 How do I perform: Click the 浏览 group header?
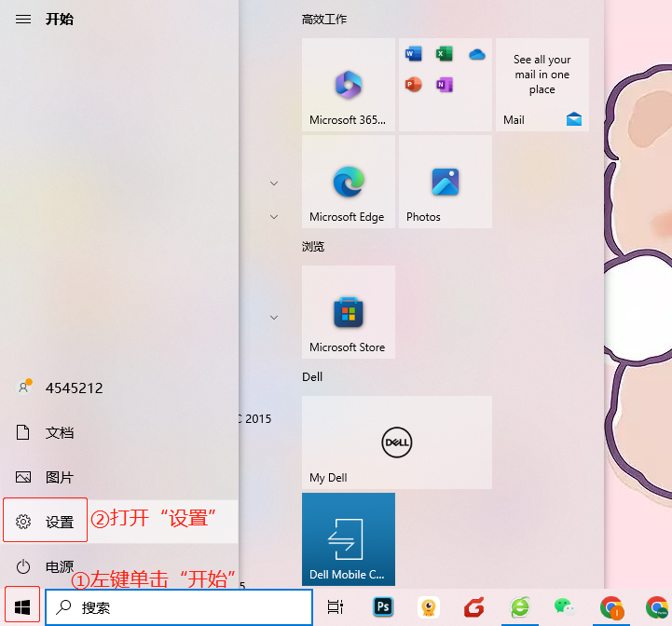click(x=313, y=246)
